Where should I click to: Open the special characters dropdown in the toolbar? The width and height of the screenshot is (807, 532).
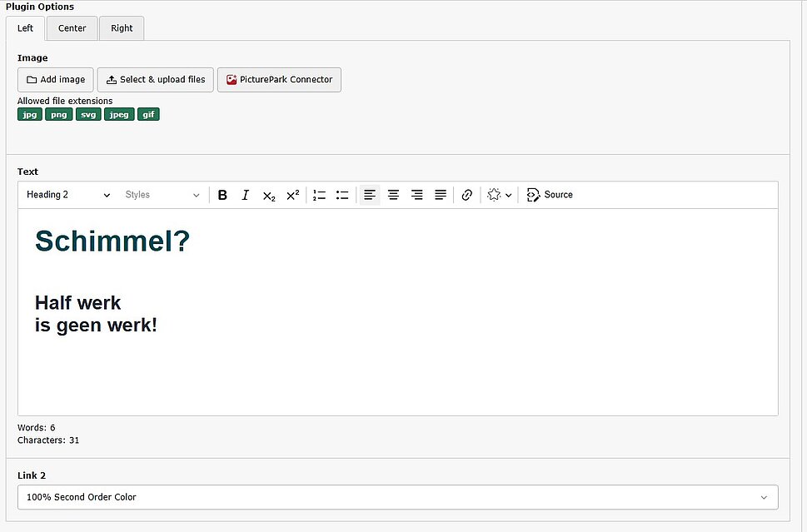click(499, 195)
